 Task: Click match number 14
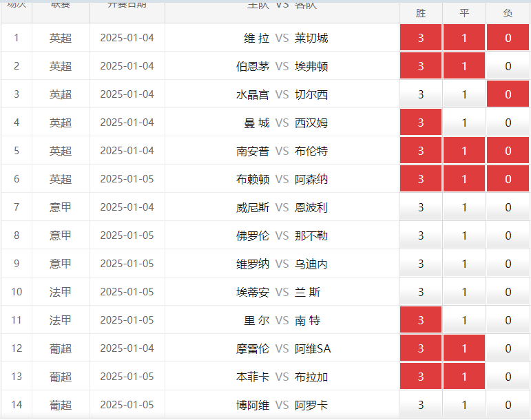point(17,405)
